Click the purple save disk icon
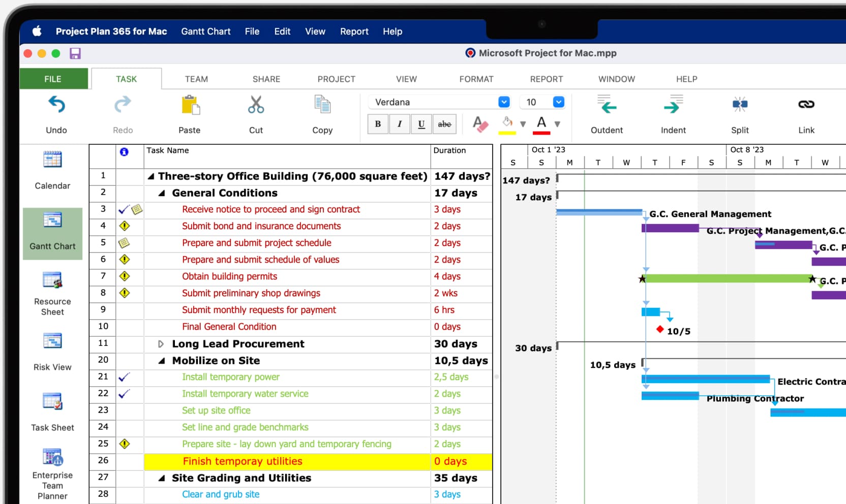Viewport: 846px width, 504px height. 75,53
